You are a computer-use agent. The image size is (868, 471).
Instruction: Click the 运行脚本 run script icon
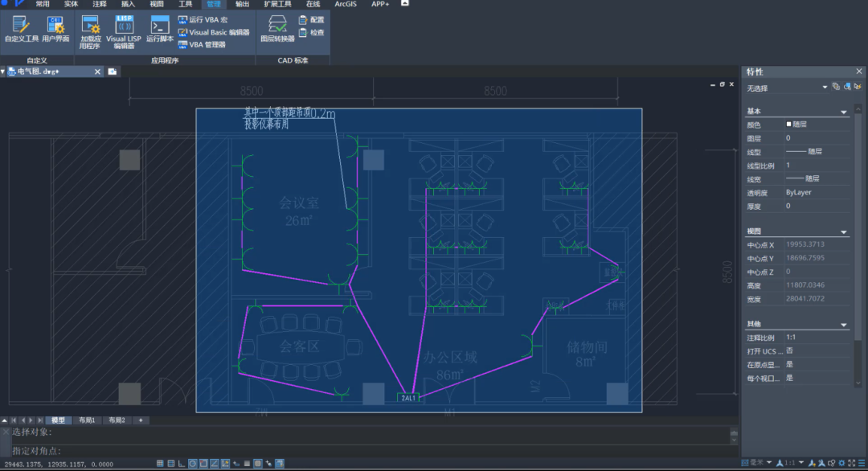click(159, 29)
